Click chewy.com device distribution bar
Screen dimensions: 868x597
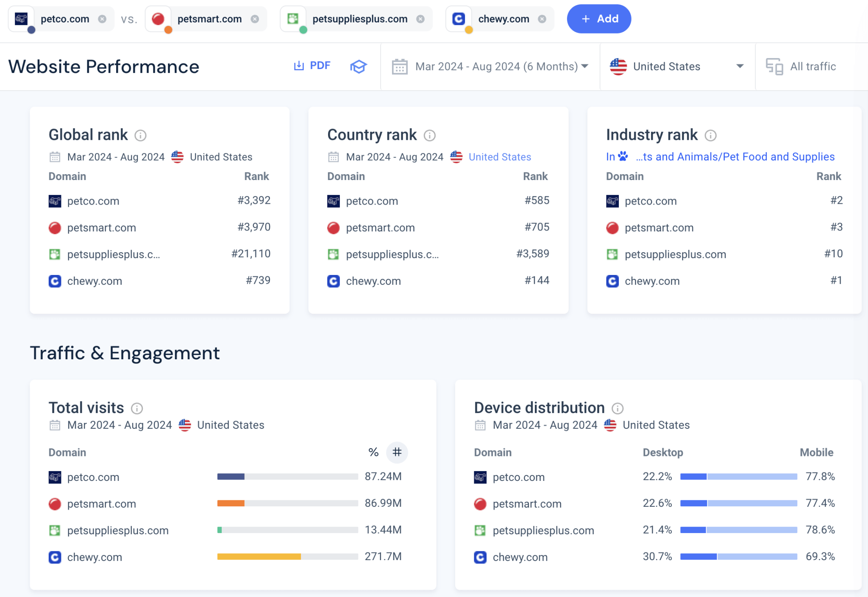tap(739, 557)
